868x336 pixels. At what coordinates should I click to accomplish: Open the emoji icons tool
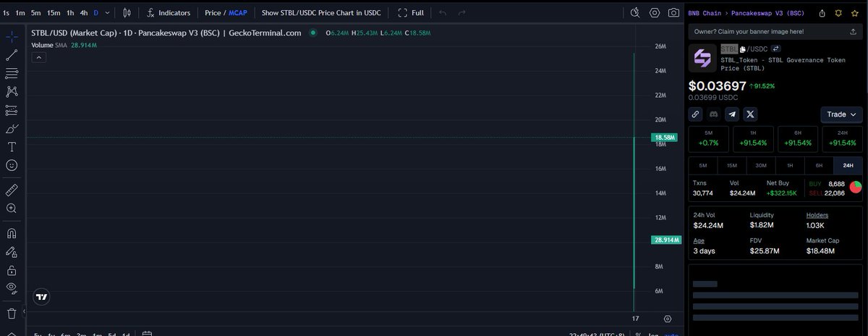coord(12,165)
